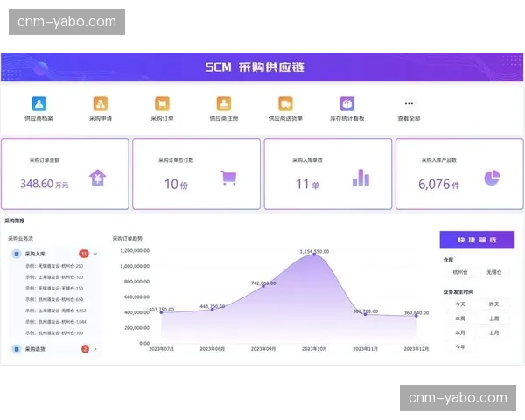Select the entry ending in 杭州仓-1,044
Screen dimensions: 525x420
click(x=56, y=322)
